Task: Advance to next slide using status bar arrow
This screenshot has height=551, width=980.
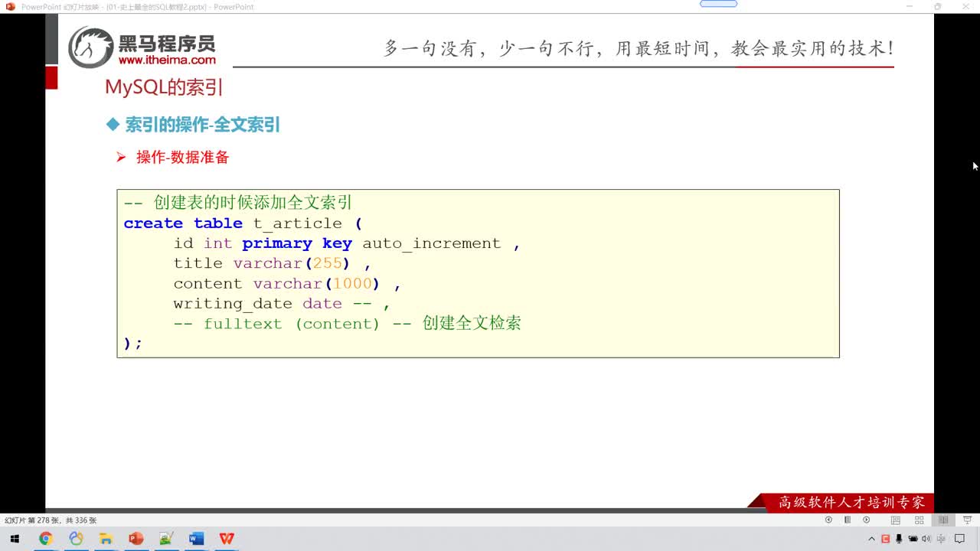Action: tap(867, 520)
